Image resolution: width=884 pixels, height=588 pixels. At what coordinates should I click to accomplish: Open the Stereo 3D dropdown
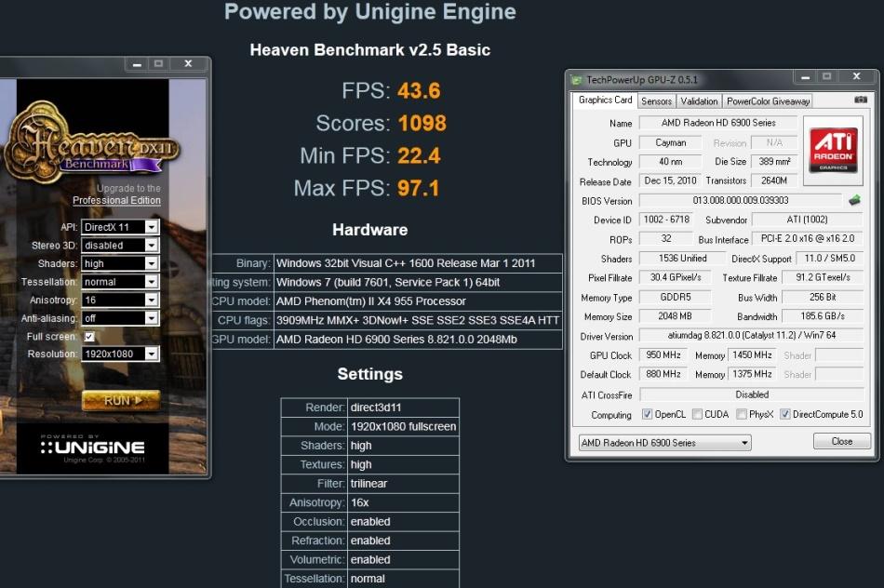pos(120,246)
